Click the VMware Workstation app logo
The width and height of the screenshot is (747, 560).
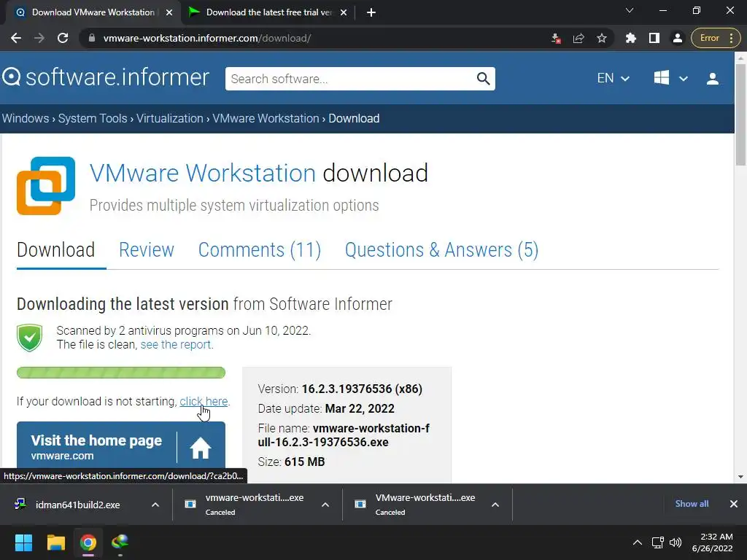(46, 186)
